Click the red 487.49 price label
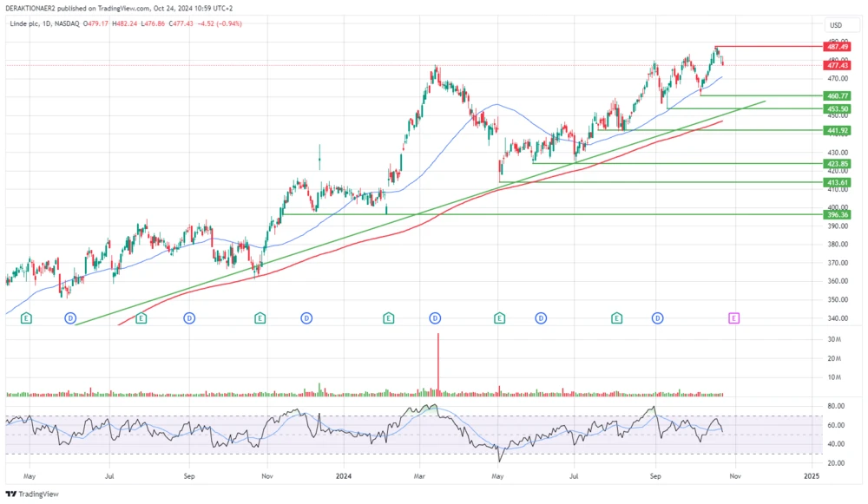868x504 pixels. [x=837, y=48]
